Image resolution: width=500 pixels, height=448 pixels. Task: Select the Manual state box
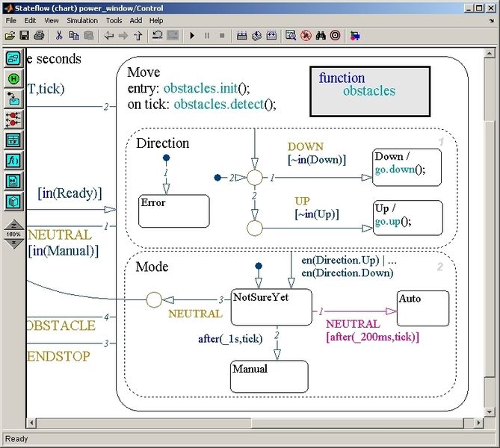click(269, 376)
